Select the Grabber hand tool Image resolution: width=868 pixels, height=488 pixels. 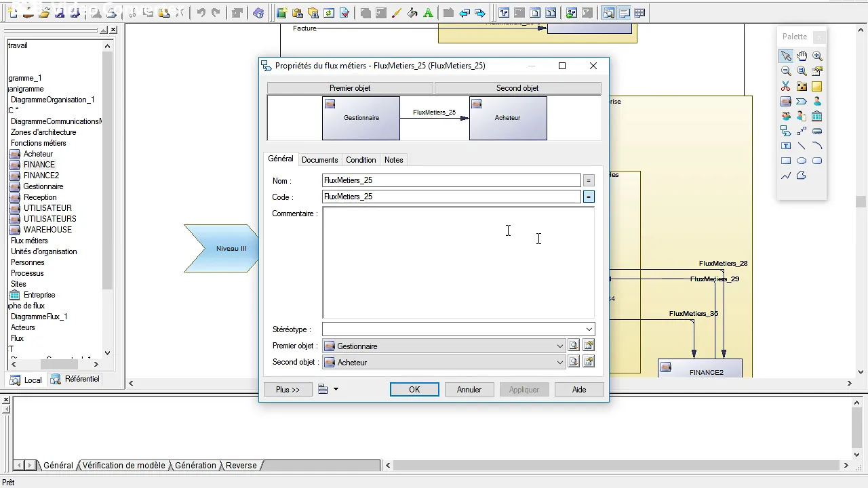(802, 56)
